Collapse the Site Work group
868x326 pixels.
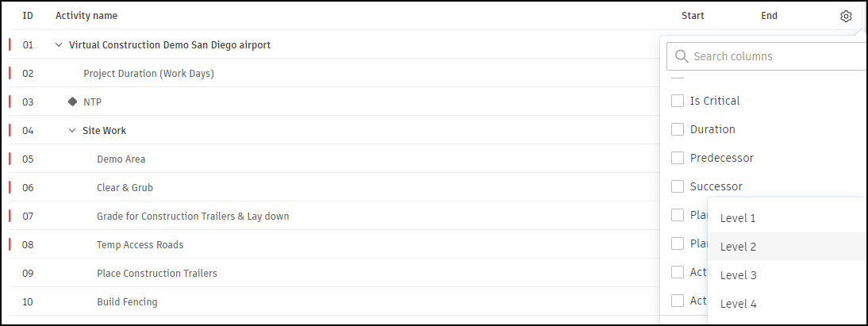click(72, 131)
